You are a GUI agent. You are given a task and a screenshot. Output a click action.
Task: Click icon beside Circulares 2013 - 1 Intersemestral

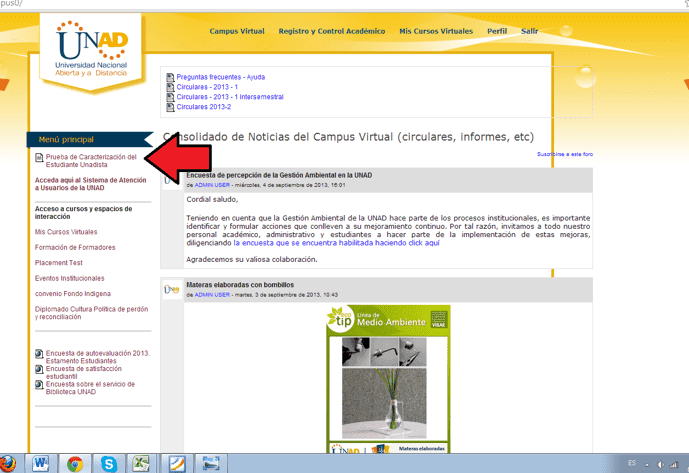(170, 97)
